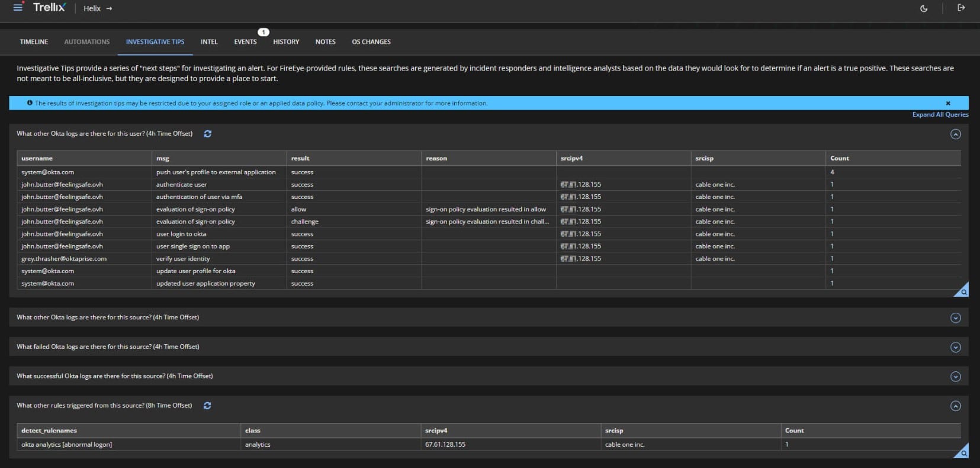980x468 pixels.
Task: Click the info icon in banner
Action: pyautogui.click(x=30, y=103)
